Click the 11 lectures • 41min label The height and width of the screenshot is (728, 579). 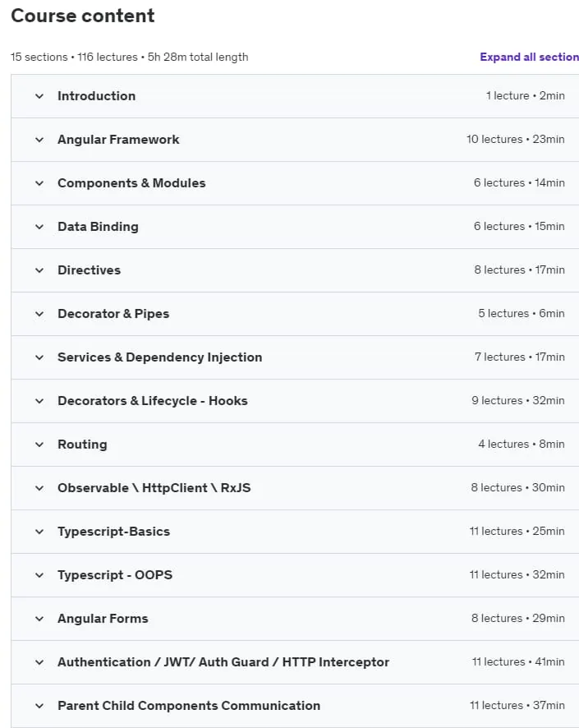518,661
